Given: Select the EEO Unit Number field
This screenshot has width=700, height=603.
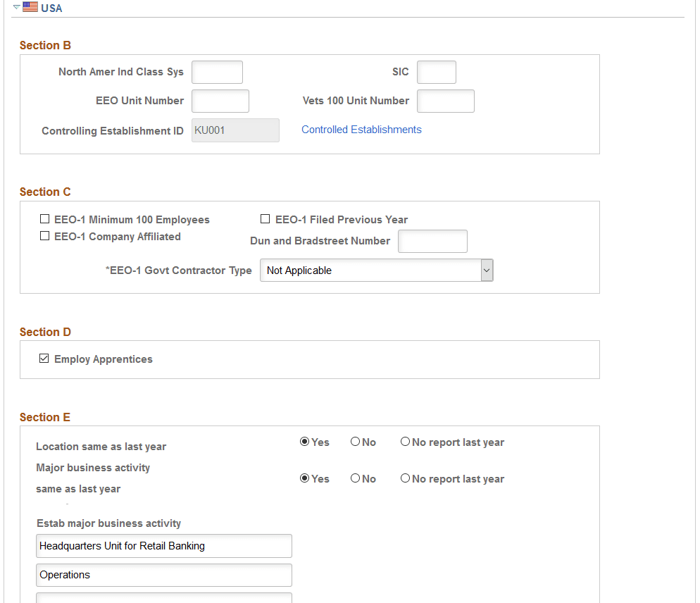Looking at the screenshot, I should point(220,101).
